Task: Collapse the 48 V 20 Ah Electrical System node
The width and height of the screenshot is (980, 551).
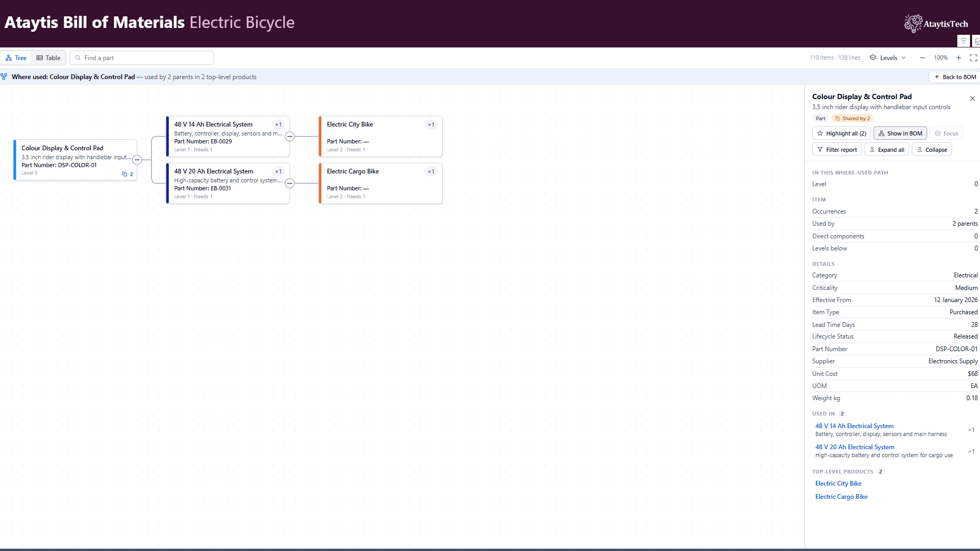Action: [x=290, y=183]
